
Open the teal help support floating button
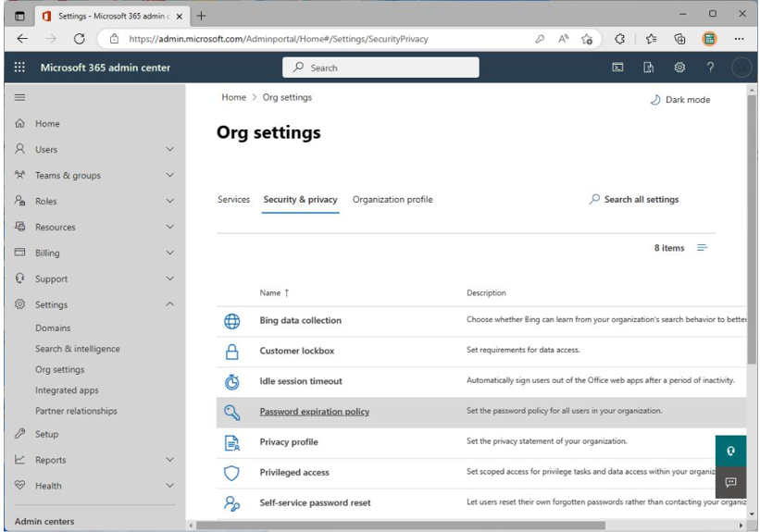coord(730,451)
